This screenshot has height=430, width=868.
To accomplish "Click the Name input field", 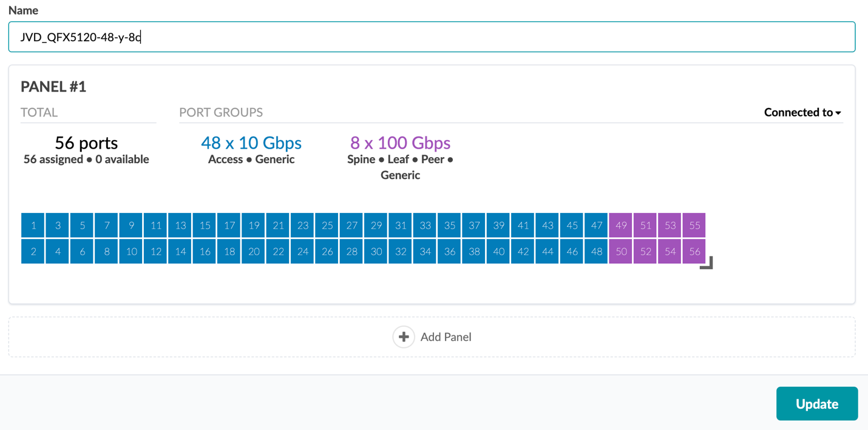I will pos(431,37).
